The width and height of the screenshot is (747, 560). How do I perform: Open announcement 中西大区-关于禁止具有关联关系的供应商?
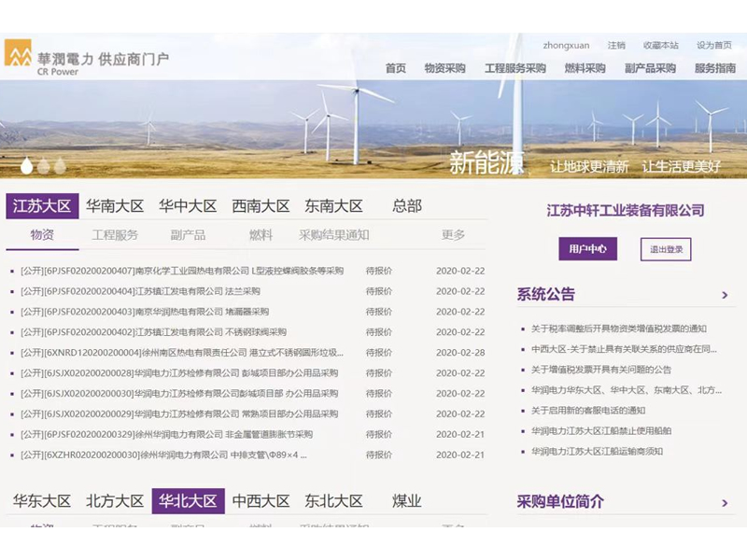624,349
